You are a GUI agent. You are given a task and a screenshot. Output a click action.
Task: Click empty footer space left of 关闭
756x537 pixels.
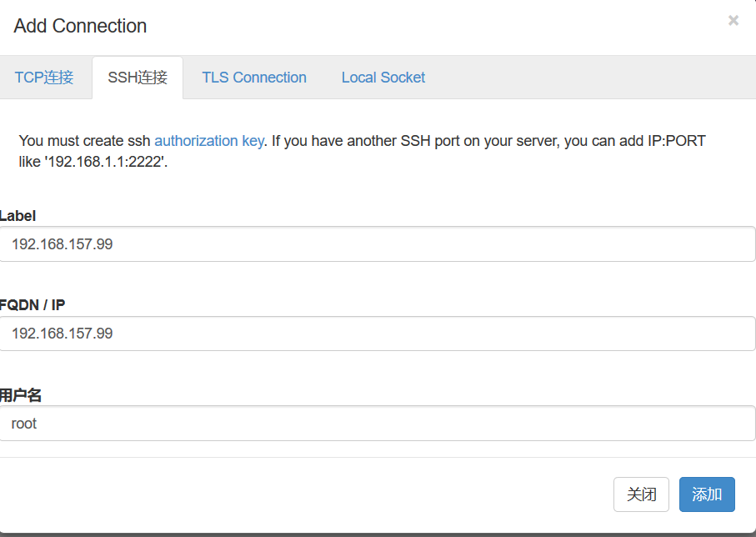click(308, 494)
